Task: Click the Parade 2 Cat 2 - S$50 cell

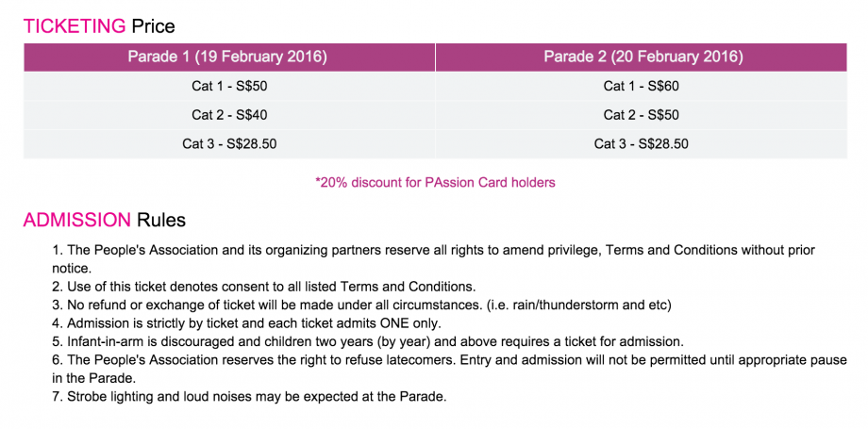Action: coord(643,115)
